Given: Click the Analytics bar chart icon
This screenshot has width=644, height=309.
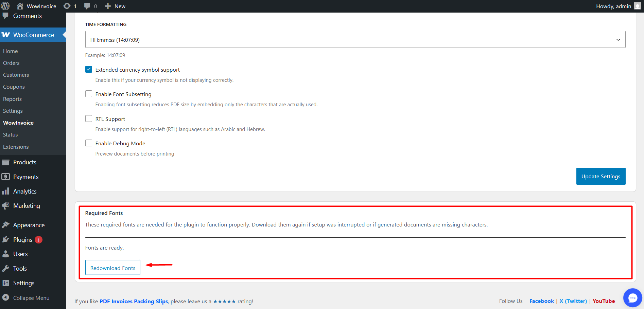Looking at the screenshot, I should pyautogui.click(x=6, y=192).
